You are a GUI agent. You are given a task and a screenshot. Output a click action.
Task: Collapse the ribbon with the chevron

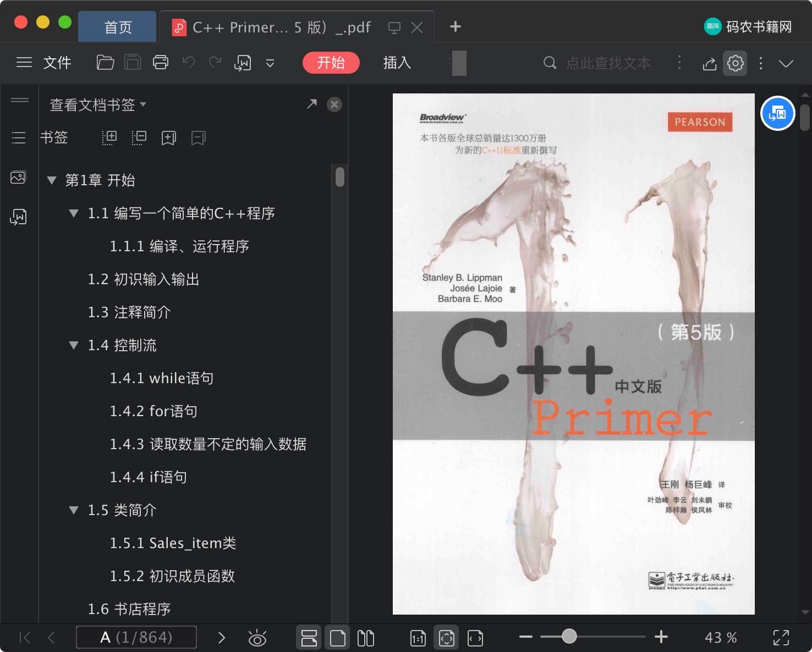(x=786, y=64)
